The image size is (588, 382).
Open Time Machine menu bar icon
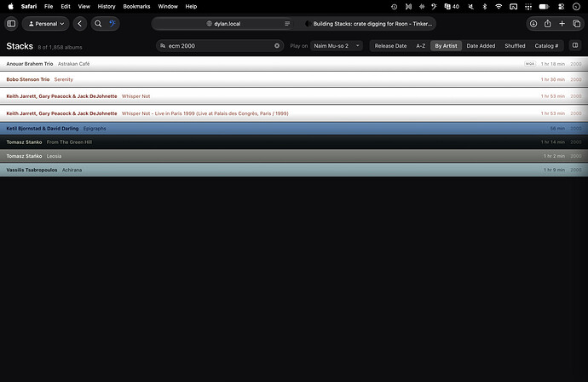394,6
